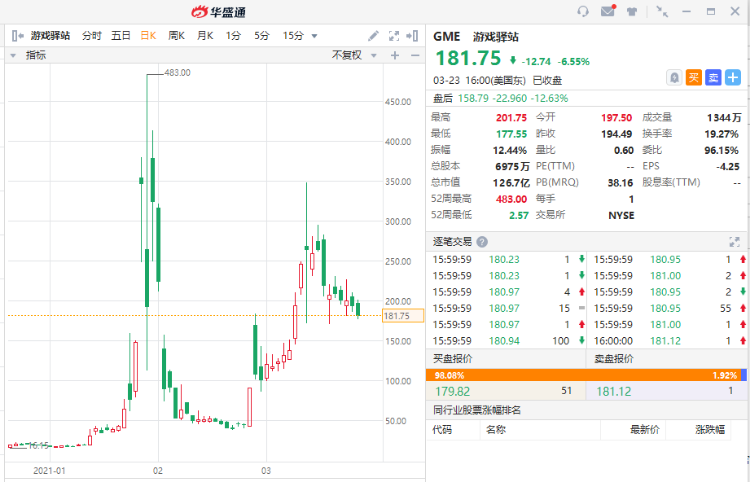Select the 月K chart tab

(205, 36)
